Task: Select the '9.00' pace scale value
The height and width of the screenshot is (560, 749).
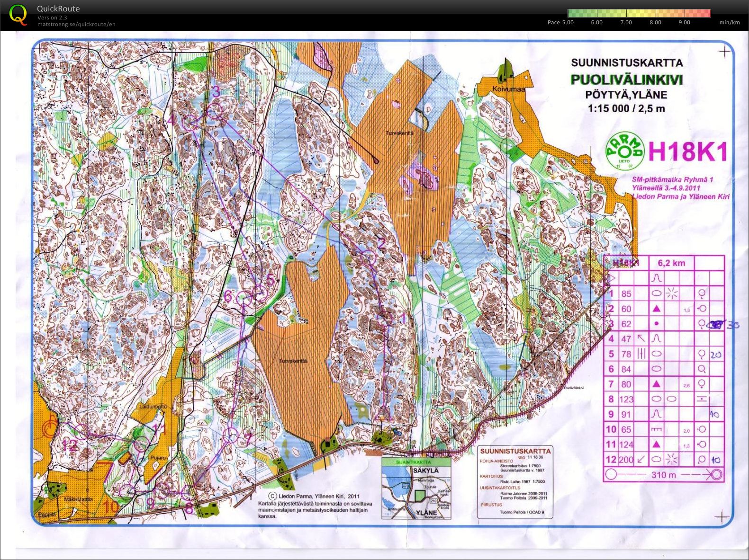Action: (x=684, y=22)
